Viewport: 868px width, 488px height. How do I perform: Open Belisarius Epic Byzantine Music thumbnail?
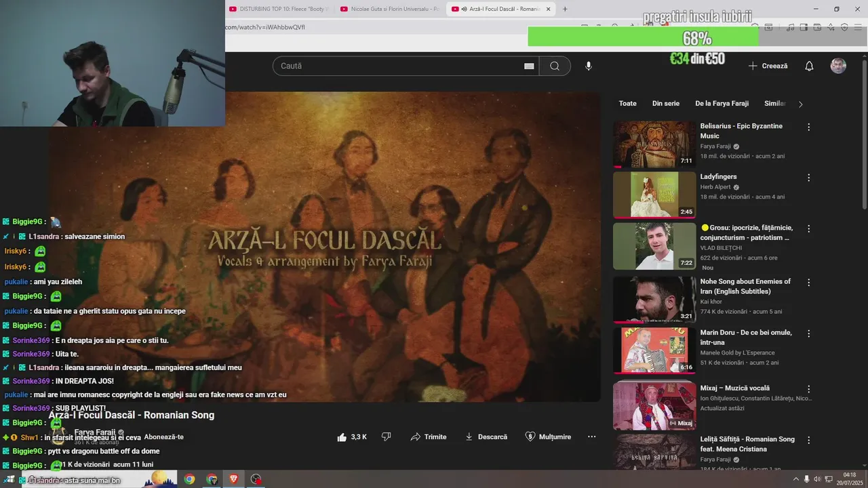click(x=654, y=144)
